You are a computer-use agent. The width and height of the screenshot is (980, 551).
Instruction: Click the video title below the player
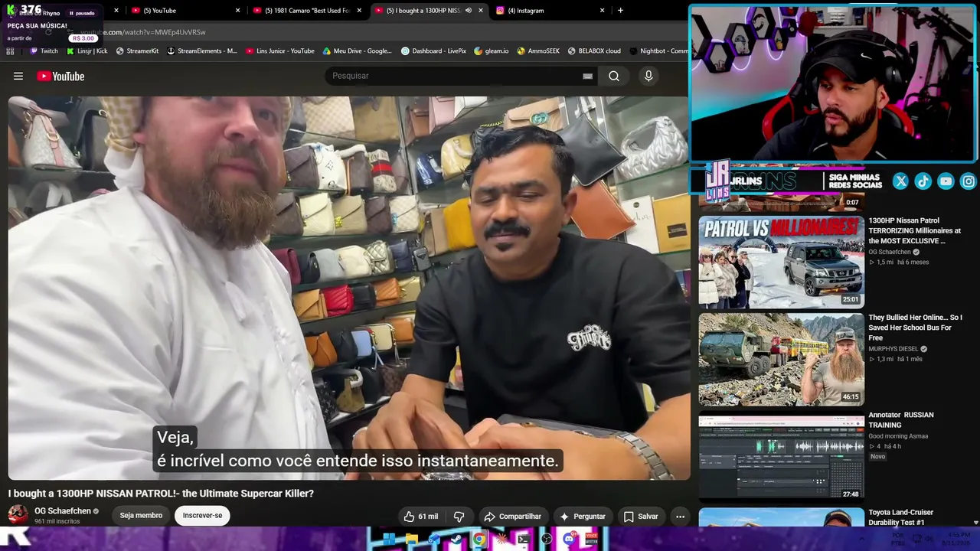coord(161,494)
